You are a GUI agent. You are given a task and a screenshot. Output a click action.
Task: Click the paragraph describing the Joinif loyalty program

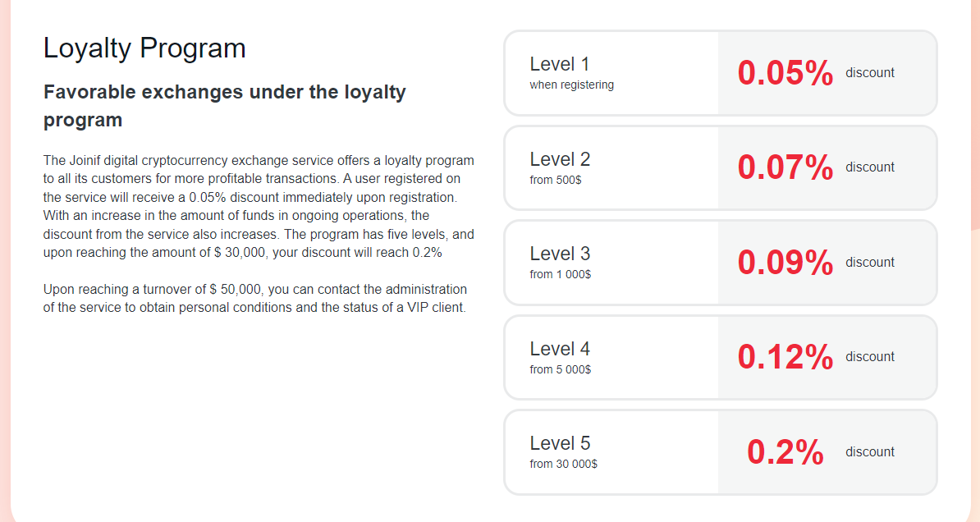click(259, 206)
